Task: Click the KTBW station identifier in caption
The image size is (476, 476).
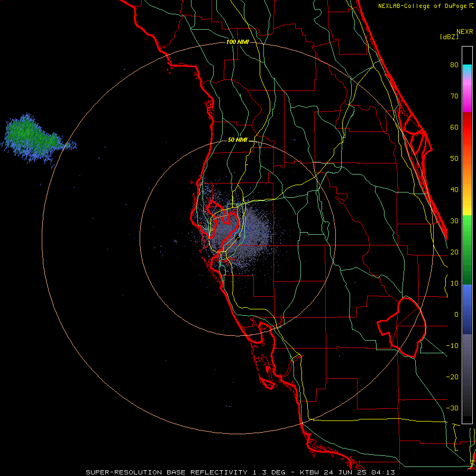Action: [x=310, y=472]
